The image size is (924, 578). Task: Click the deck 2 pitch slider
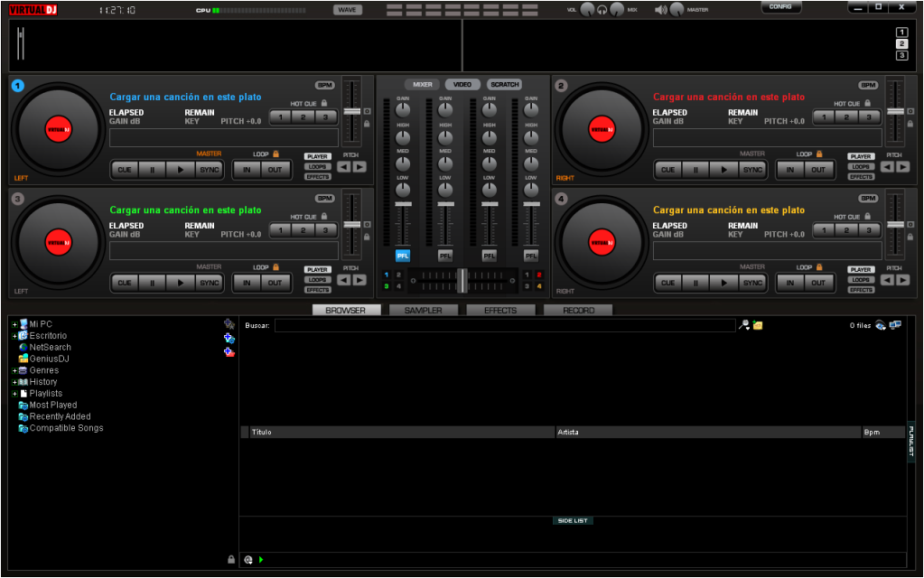895,111
